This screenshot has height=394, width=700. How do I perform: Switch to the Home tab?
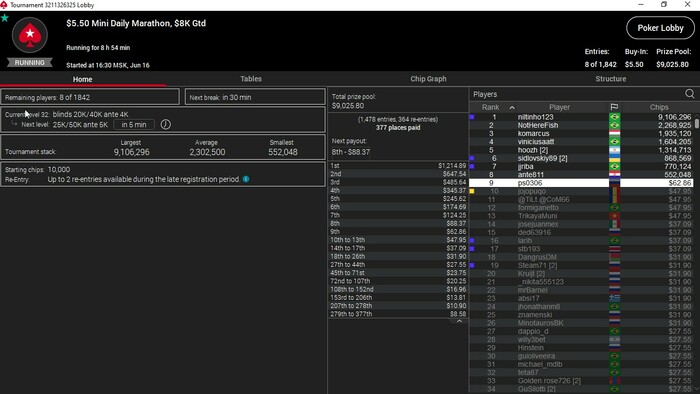[x=83, y=79]
